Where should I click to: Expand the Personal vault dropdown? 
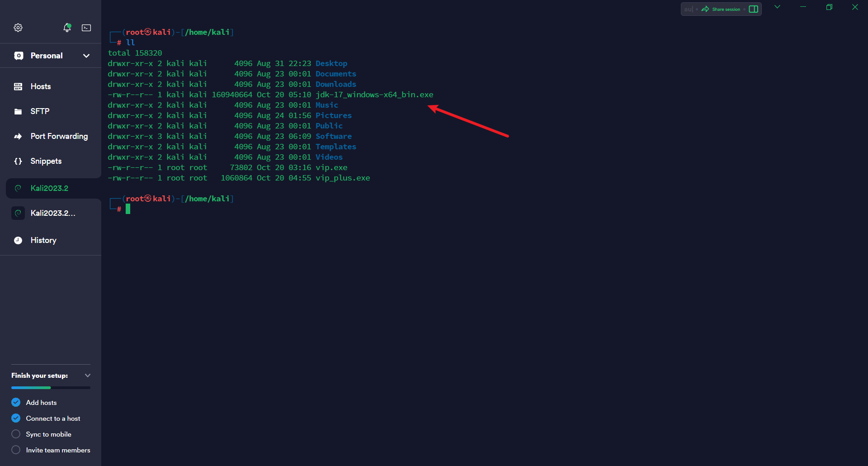tap(86, 56)
